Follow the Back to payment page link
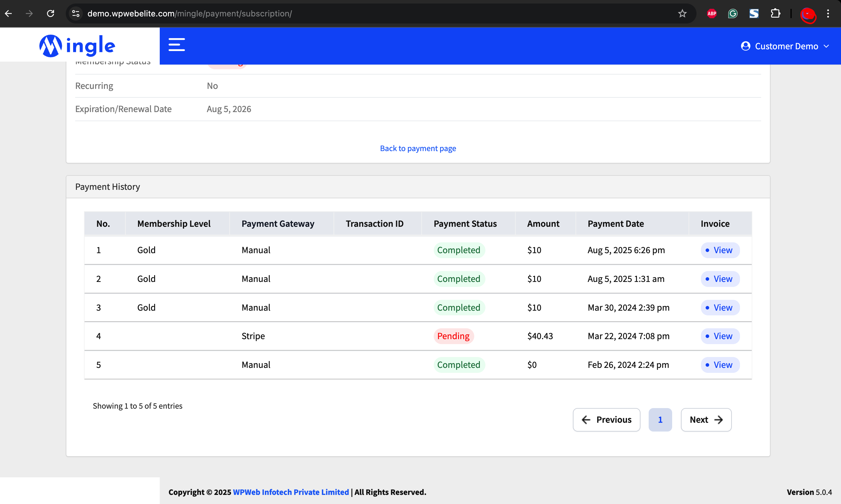The height and width of the screenshot is (504, 841). 418,148
